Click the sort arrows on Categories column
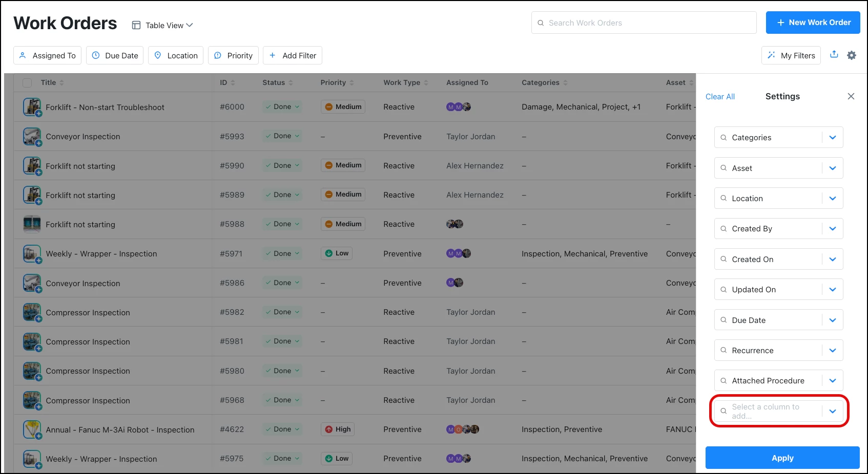This screenshot has height=474, width=868. [x=565, y=82]
